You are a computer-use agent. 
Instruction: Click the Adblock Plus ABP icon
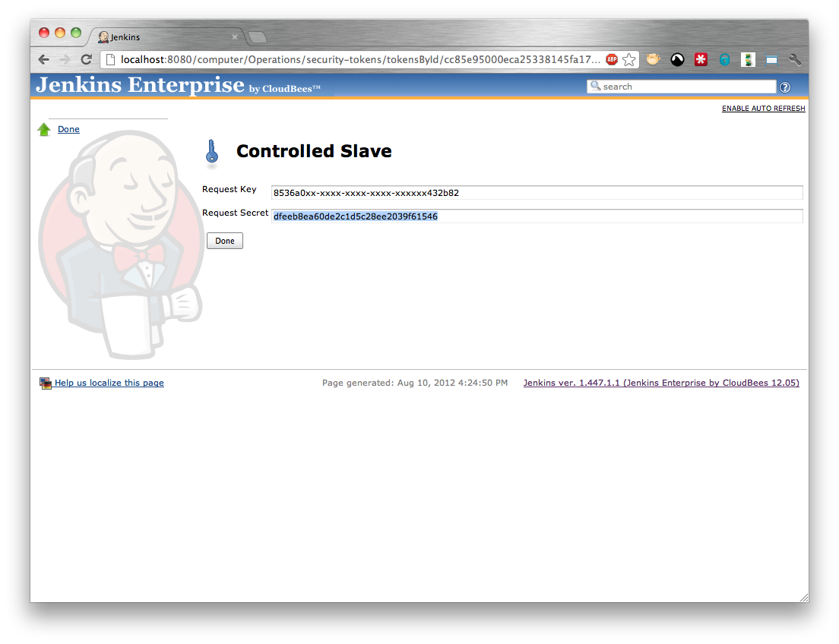pyautogui.click(x=612, y=59)
